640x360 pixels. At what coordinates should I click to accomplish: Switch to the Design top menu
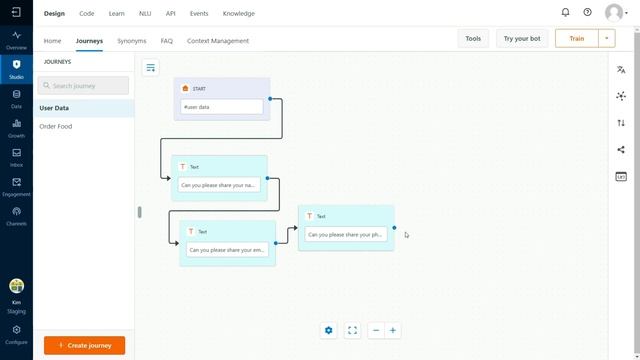(54, 13)
